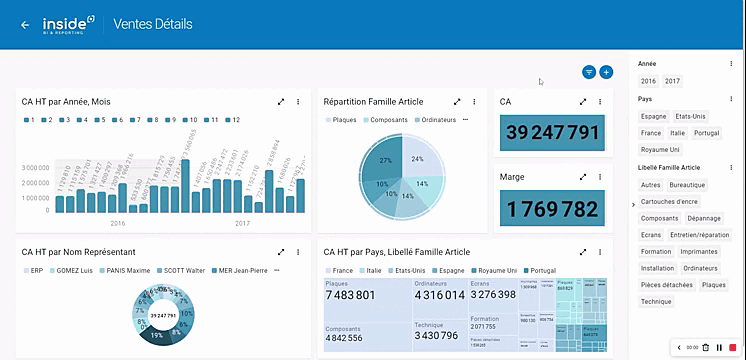Show more legend items in Répartition chart
This screenshot has width=746, height=360.
(x=465, y=120)
